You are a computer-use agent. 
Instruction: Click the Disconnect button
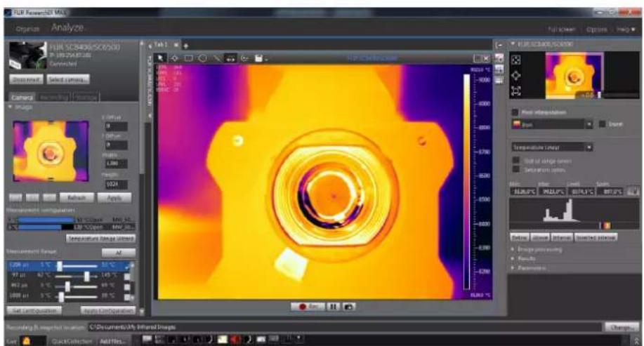click(x=26, y=79)
